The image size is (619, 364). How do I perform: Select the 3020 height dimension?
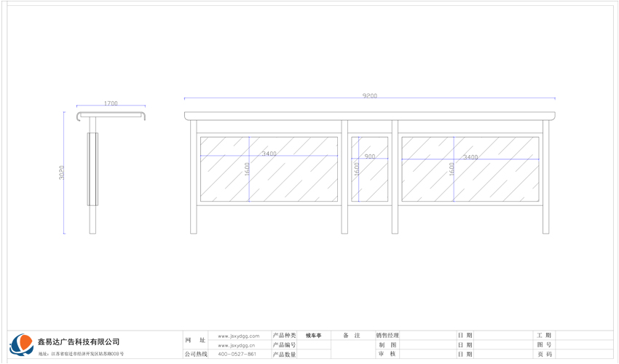pos(61,173)
